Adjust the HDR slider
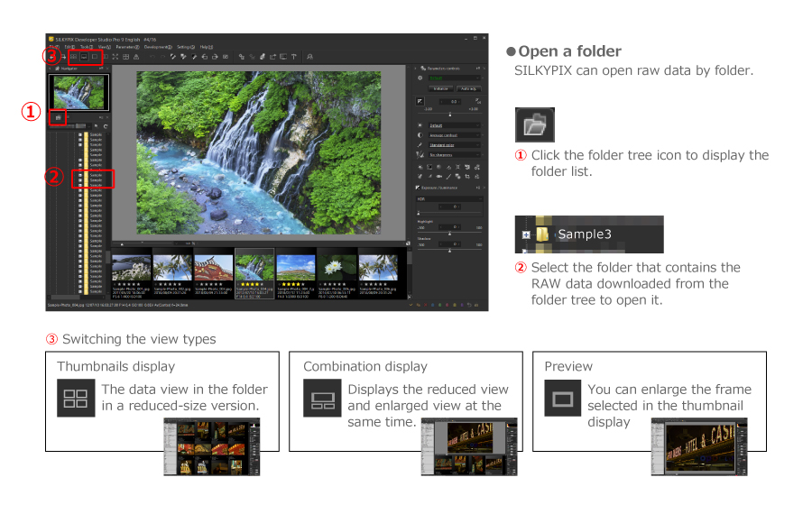This screenshot has width=812, height=505. (450, 212)
